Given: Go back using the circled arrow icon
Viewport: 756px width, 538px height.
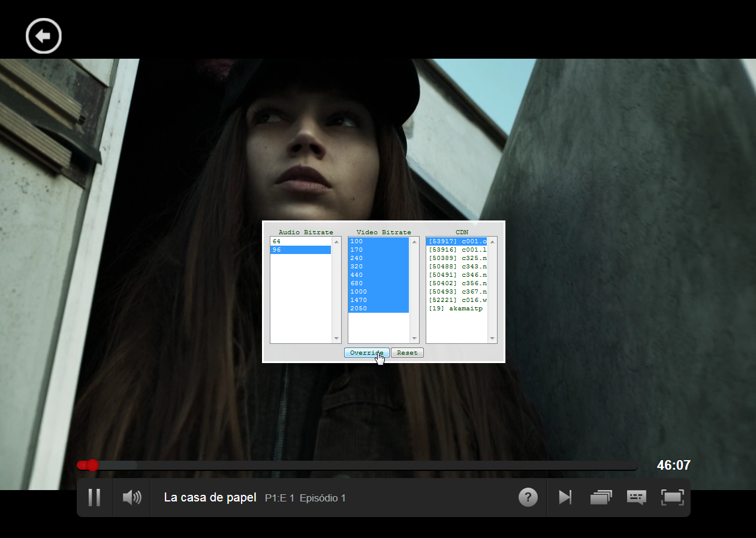Looking at the screenshot, I should (x=44, y=36).
